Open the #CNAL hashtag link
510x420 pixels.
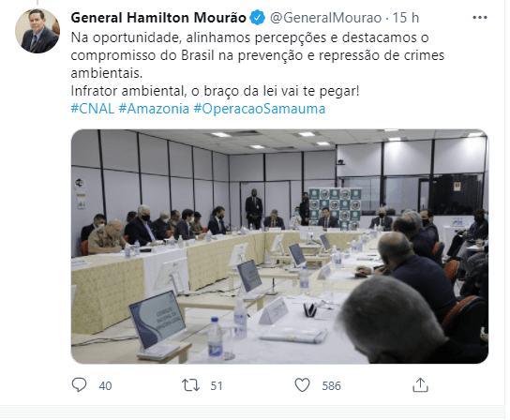pyautogui.click(x=93, y=109)
